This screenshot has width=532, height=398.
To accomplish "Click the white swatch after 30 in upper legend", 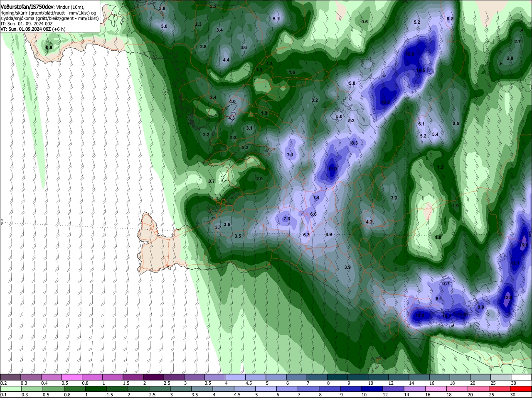I will [522, 377].
